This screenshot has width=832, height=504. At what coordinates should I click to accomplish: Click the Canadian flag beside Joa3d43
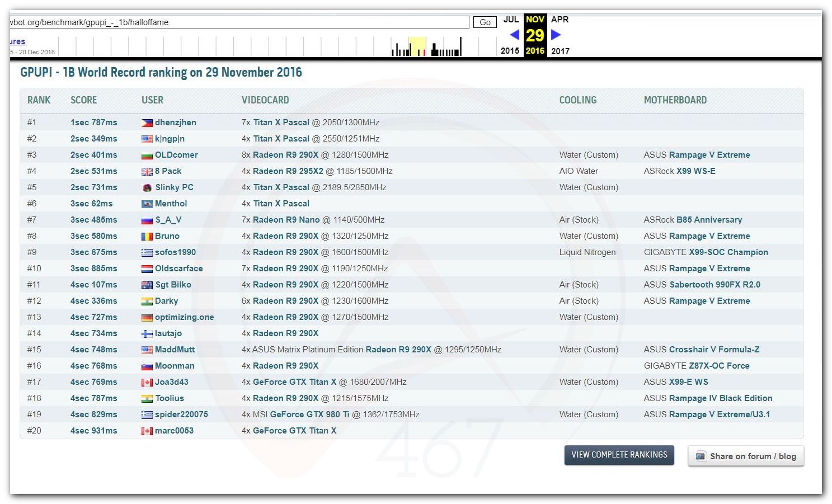(147, 382)
